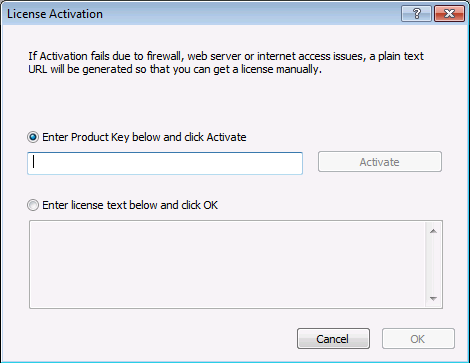470x363 pixels.
Task: Click the license box scrollbar up arrow
Action: [433, 231]
